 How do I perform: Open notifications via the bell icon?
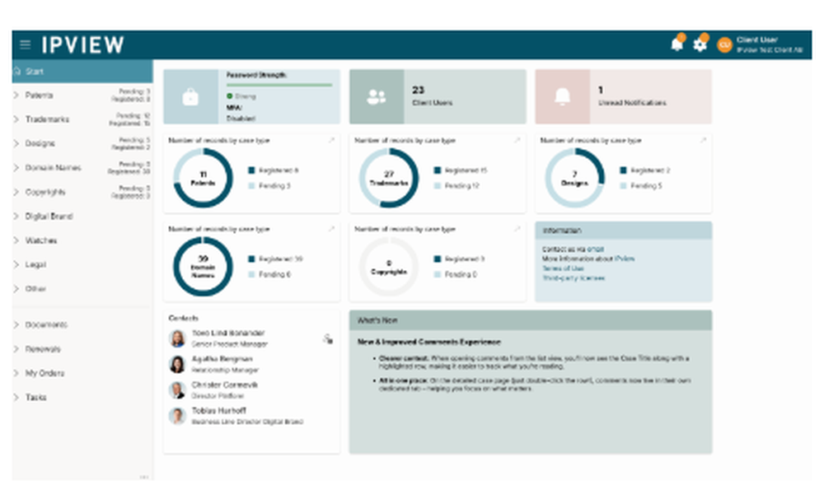point(678,44)
